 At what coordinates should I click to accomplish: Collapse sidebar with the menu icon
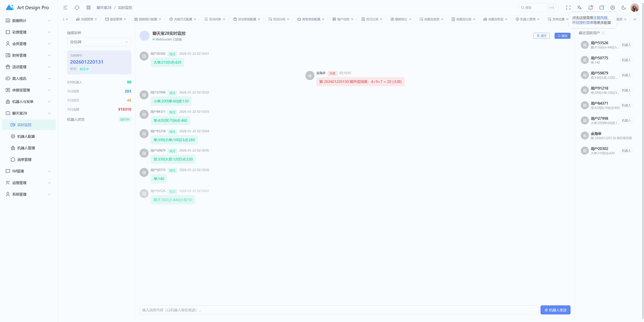click(x=65, y=8)
